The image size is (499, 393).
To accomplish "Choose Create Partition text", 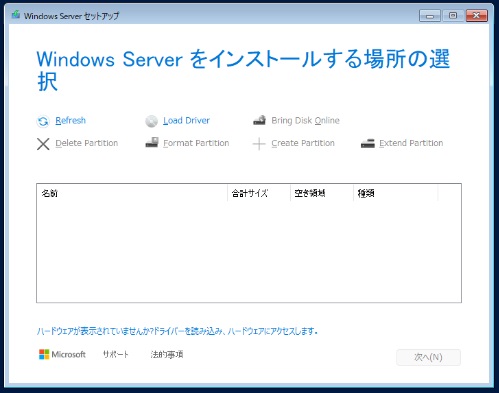I will pyautogui.click(x=303, y=143).
